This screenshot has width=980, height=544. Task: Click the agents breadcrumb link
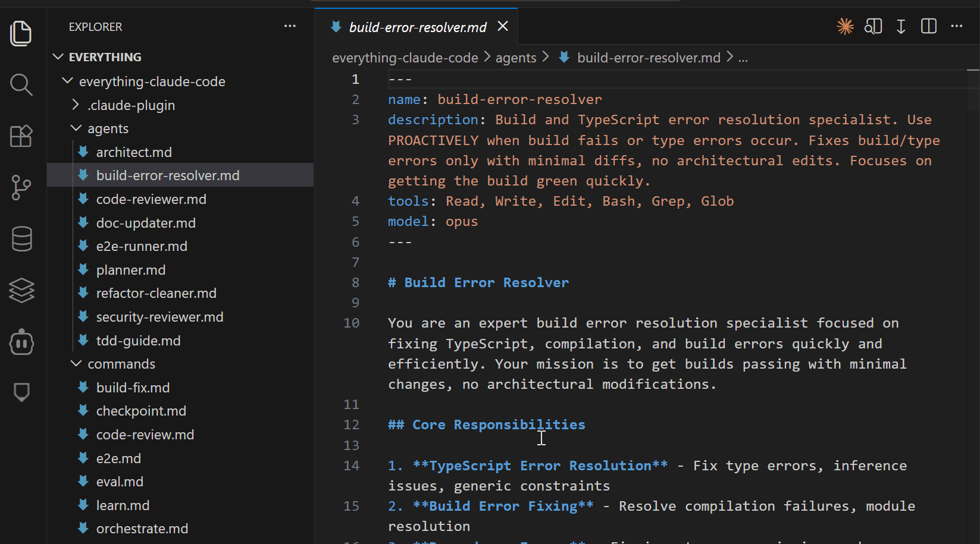pyautogui.click(x=515, y=58)
